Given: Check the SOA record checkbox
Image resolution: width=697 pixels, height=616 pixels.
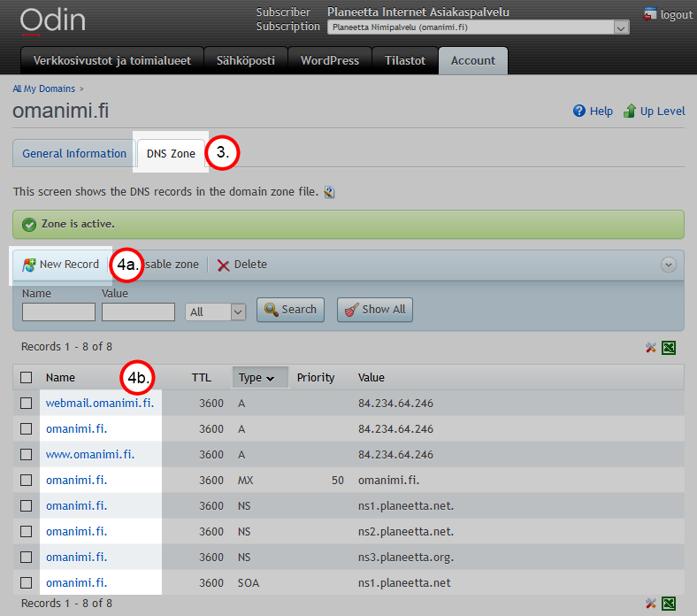Looking at the screenshot, I should [27, 582].
